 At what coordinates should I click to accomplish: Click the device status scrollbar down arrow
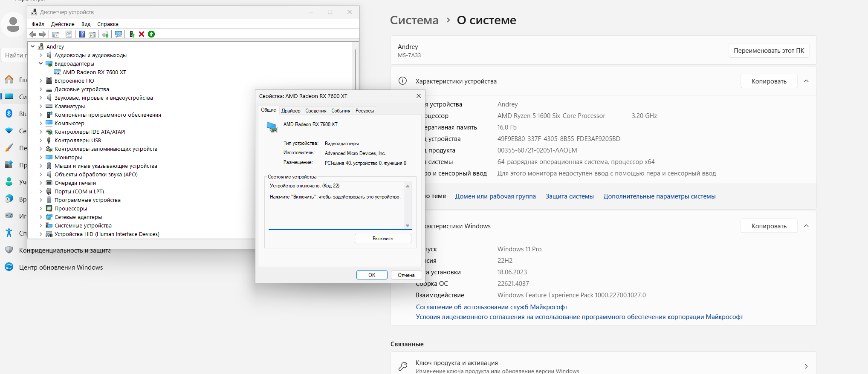(408, 226)
